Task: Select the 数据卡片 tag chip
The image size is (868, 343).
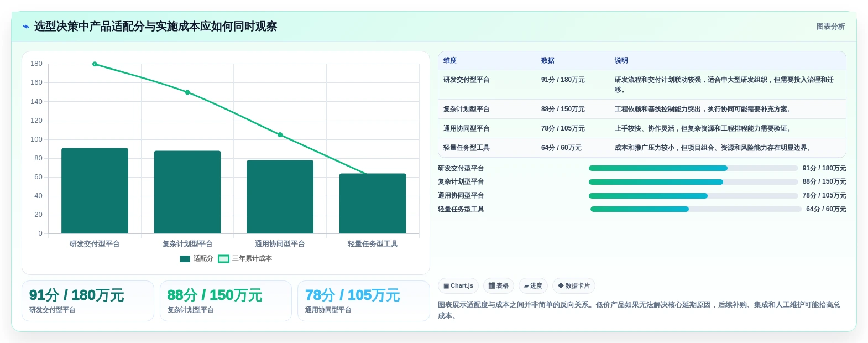Action: [x=574, y=285]
